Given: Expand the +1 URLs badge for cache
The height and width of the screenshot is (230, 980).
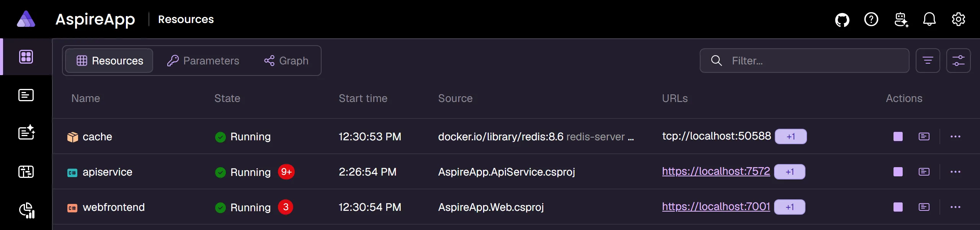Looking at the screenshot, I should (x=791, y=136).
